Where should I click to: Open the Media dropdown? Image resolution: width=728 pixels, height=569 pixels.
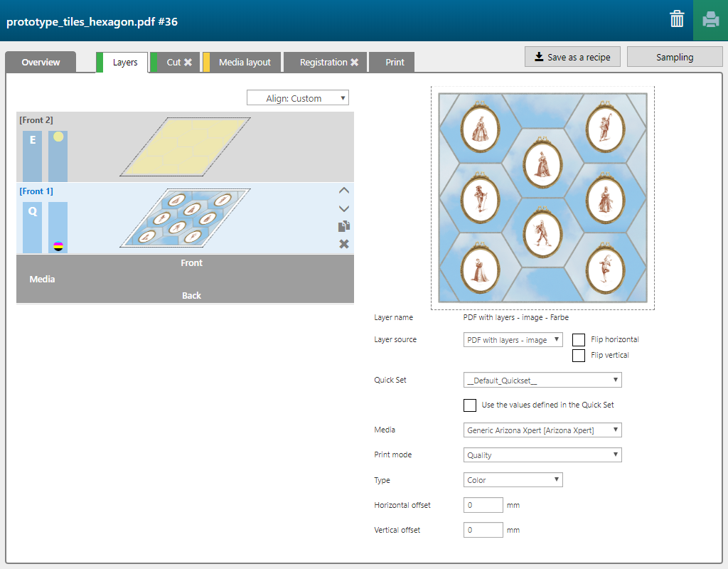coord(542,430)
